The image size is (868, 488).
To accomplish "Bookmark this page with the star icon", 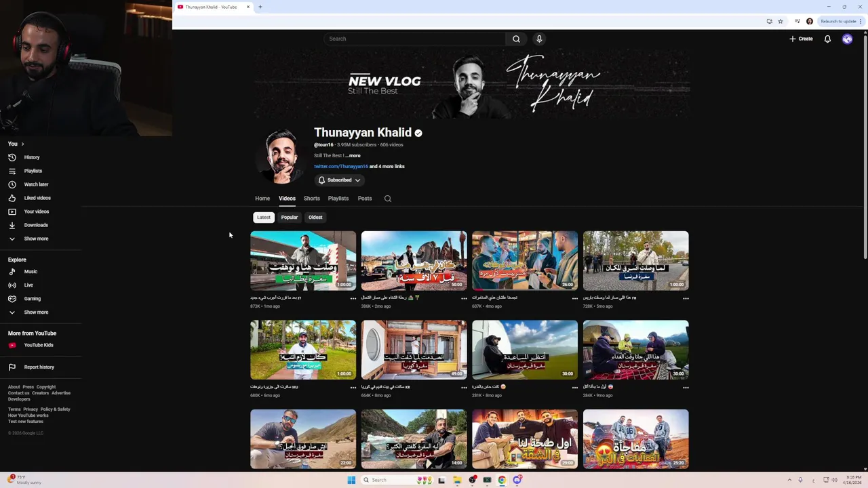I will (x=781, y=21).
